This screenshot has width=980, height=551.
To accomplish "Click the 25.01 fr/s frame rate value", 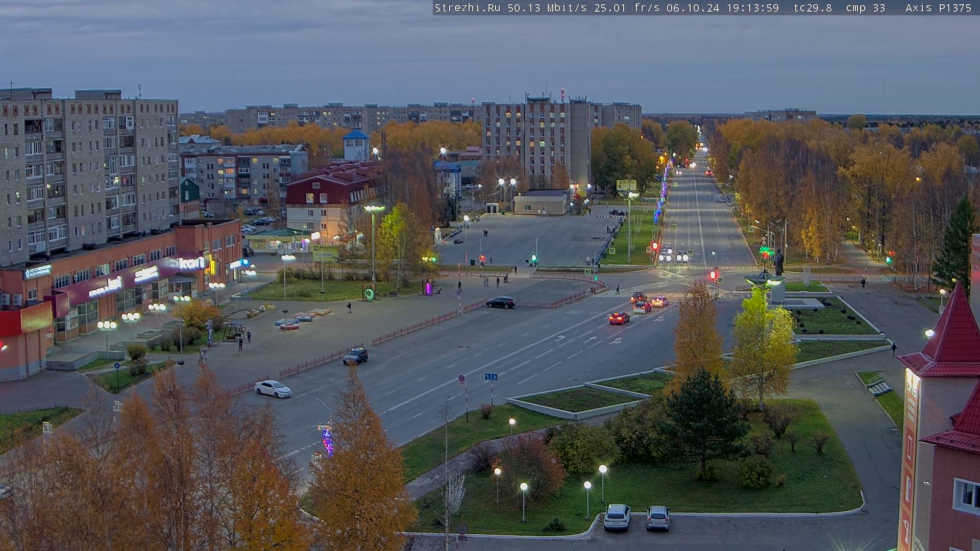I will pos(627,8).
